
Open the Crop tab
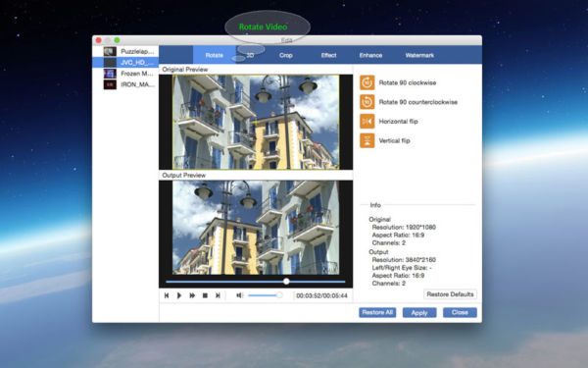pyautogui.click(x=286, y=55)
